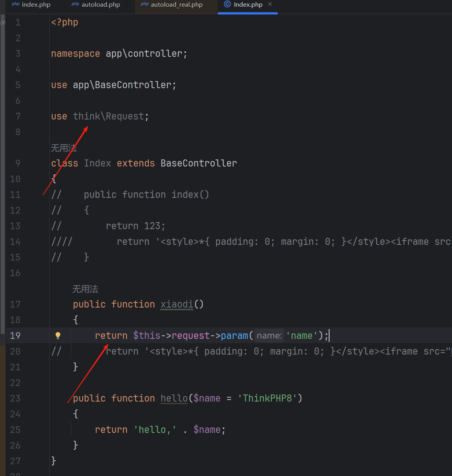Image resolution: width=452 pixels, height=476 pixels.
Task: Click the usages hint above function xiaodi
Action: click(x=85, y=289)
